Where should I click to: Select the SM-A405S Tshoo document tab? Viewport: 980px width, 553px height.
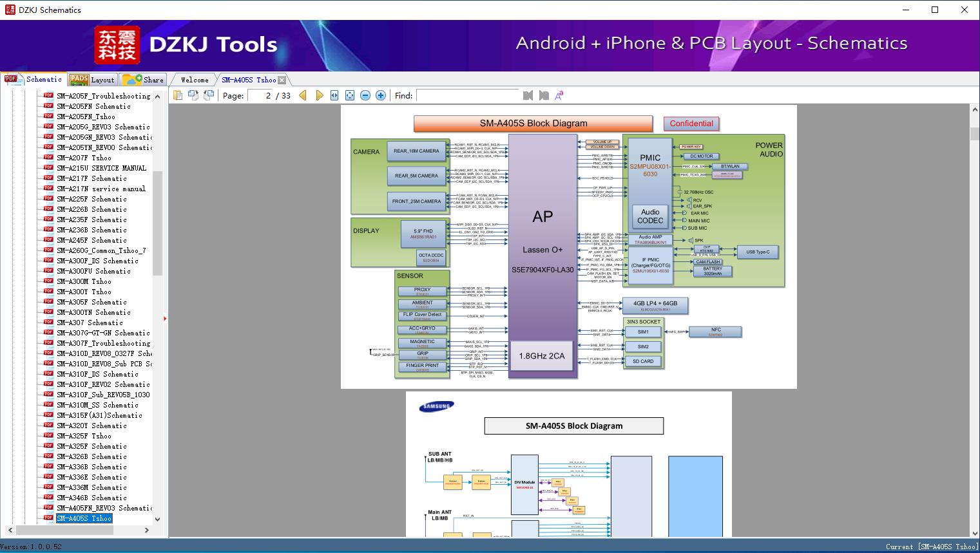point(249,80)
